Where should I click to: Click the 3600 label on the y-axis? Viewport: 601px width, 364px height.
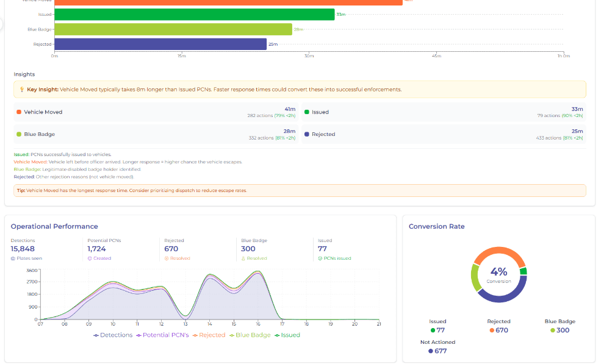tap(32, 271)
